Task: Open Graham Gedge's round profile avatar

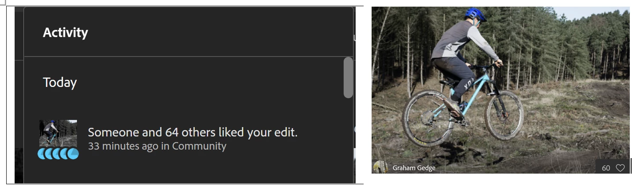Action: coord(380,167)
